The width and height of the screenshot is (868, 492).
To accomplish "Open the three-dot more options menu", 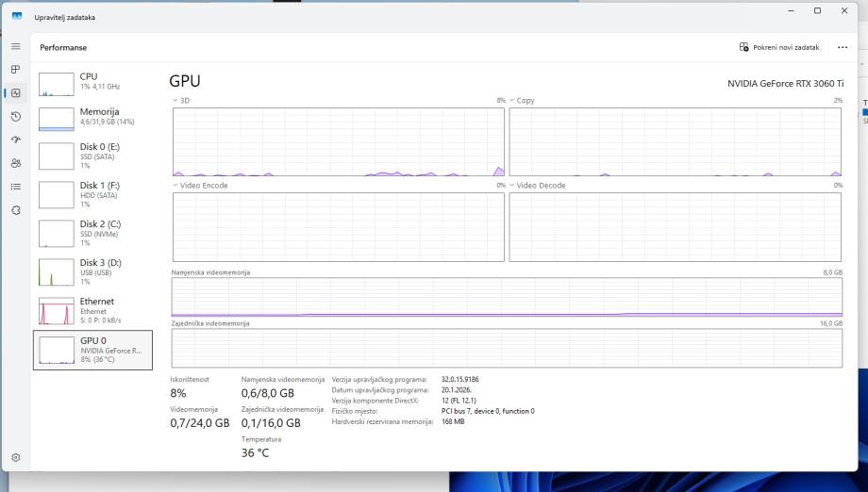I will (843, 47).
